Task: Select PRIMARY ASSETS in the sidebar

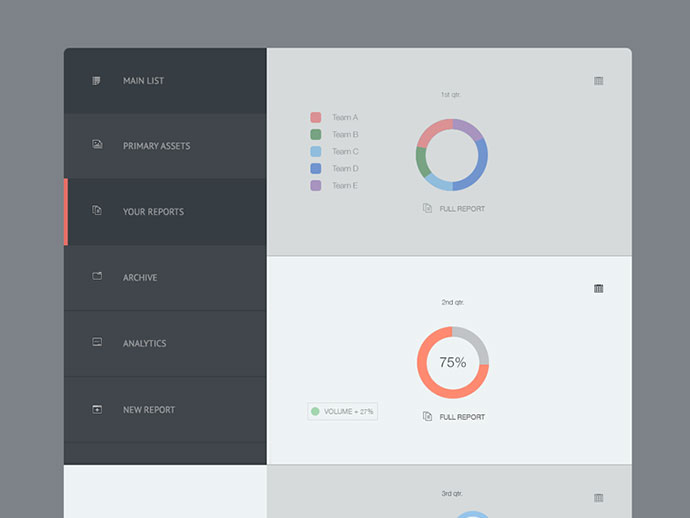Action: 165,146
